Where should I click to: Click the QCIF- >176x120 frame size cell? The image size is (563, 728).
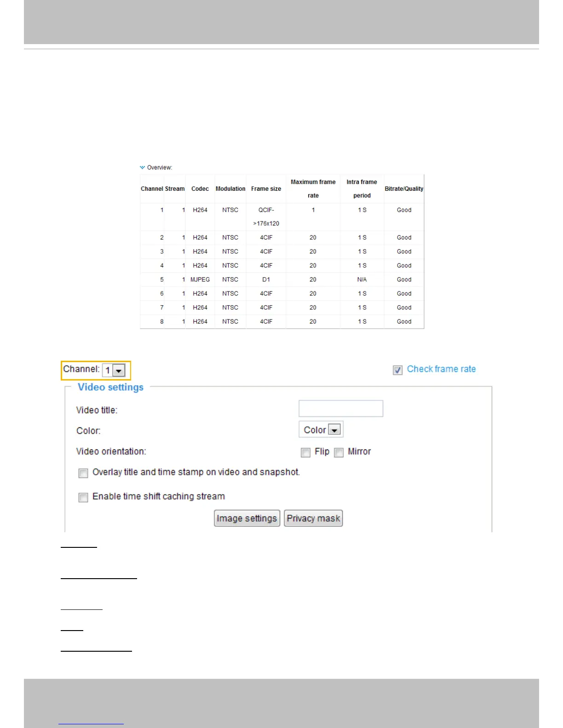click(x=266, y=216)
